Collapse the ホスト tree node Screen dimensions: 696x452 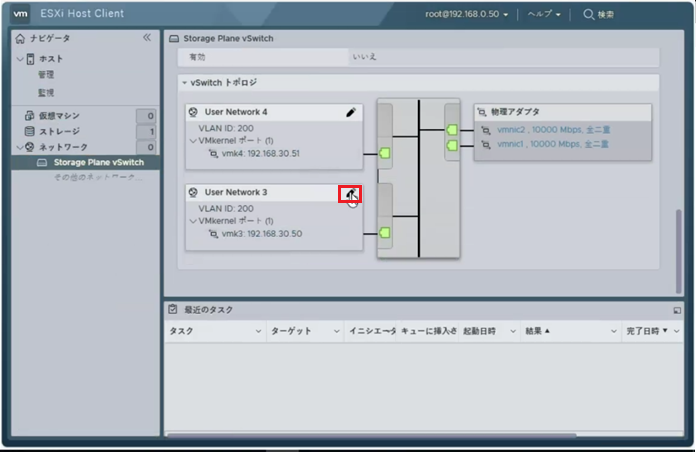pyautogui.click(x=20, y=59)
